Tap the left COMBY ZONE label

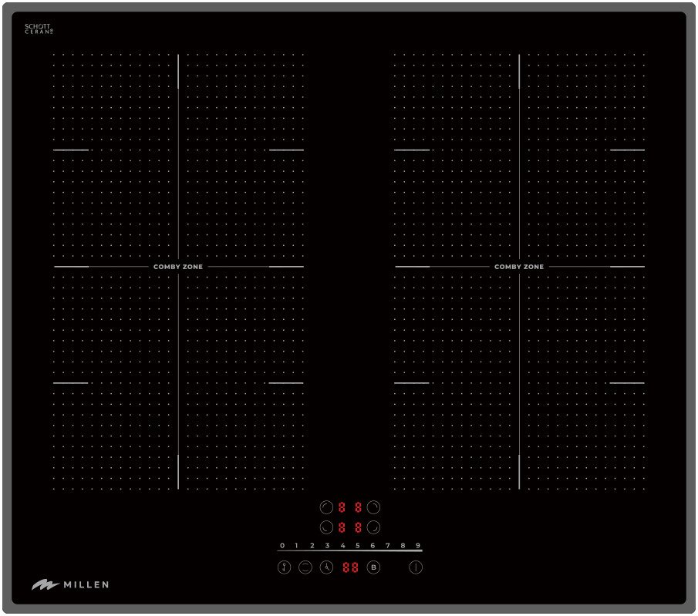click(178, 267)
